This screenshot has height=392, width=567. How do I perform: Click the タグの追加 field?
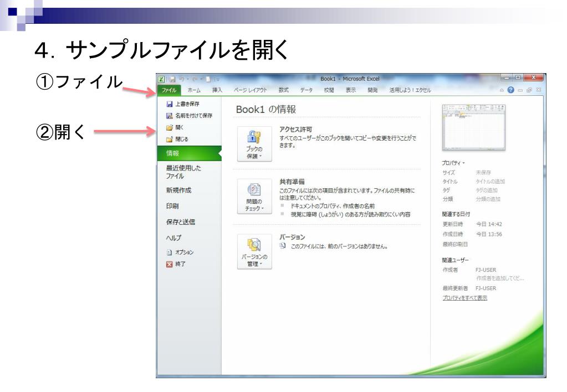click(x=487, y=190)
